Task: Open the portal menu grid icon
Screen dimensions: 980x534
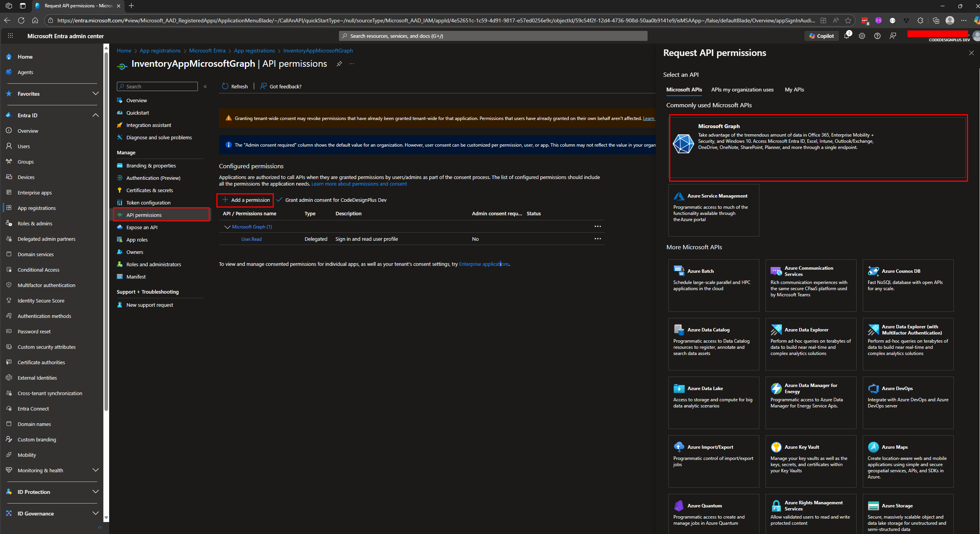Action: pos(10,36)
